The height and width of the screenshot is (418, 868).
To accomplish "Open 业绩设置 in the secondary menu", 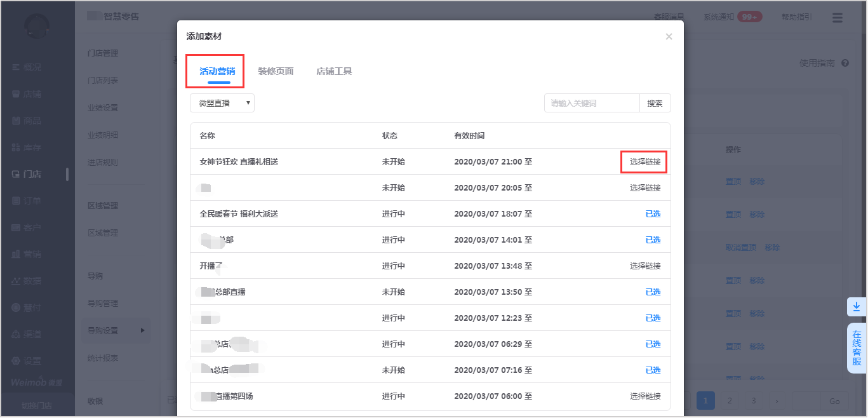I will [103, 108].
